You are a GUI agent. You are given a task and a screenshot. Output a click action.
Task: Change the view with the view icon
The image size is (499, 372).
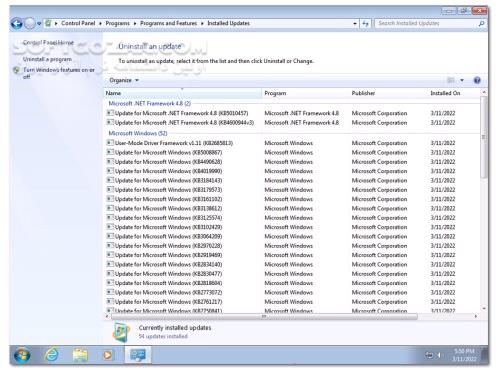[450, 80]
